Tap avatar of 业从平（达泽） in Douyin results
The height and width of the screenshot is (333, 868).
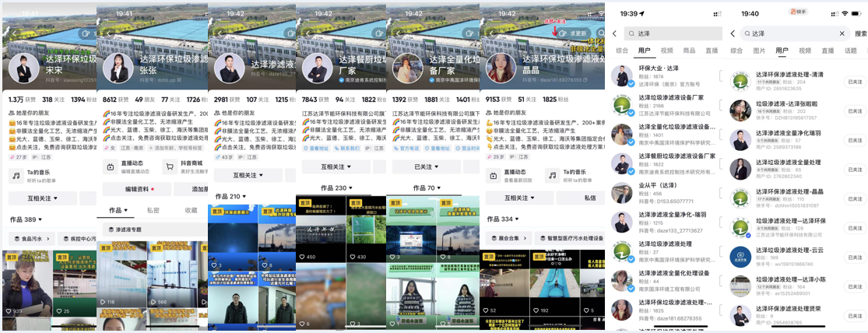tap(622, 192)
